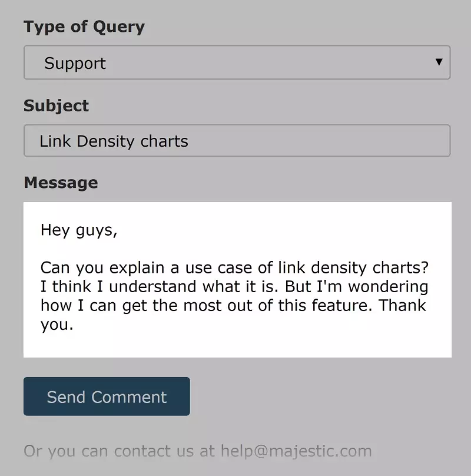Click the "Type of Query" field label

click(84, 27)
